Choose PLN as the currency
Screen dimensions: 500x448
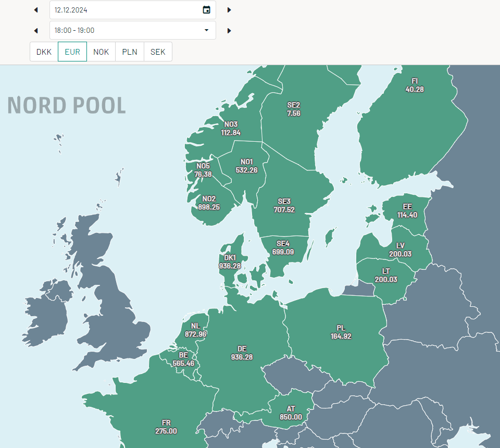[x=130, y=52]
